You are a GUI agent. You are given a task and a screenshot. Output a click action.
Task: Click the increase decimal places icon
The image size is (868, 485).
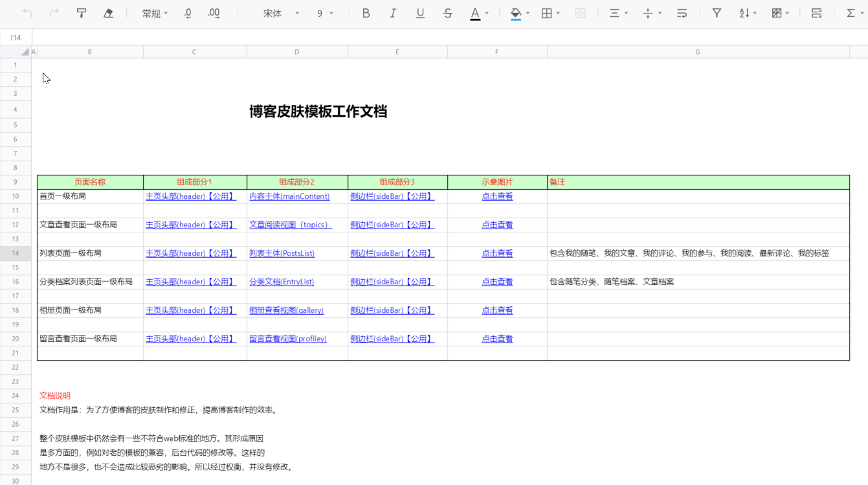point(214,13)
